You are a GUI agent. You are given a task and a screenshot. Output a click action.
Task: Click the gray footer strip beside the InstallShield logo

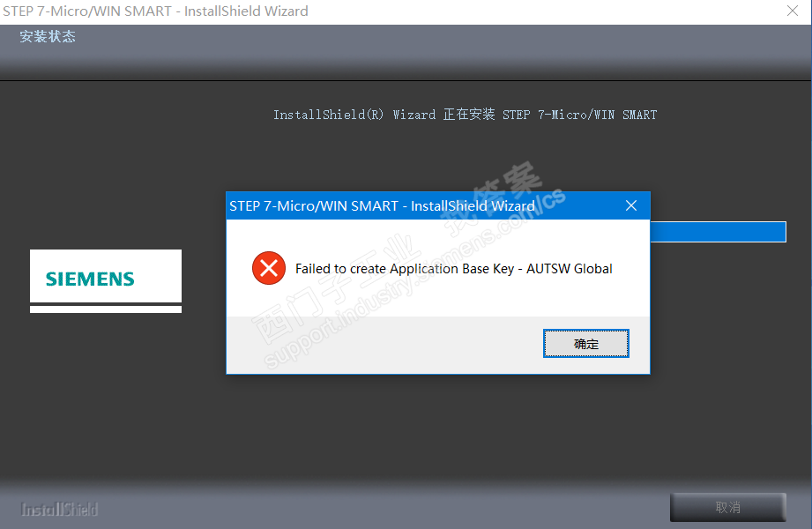point(384,508)
